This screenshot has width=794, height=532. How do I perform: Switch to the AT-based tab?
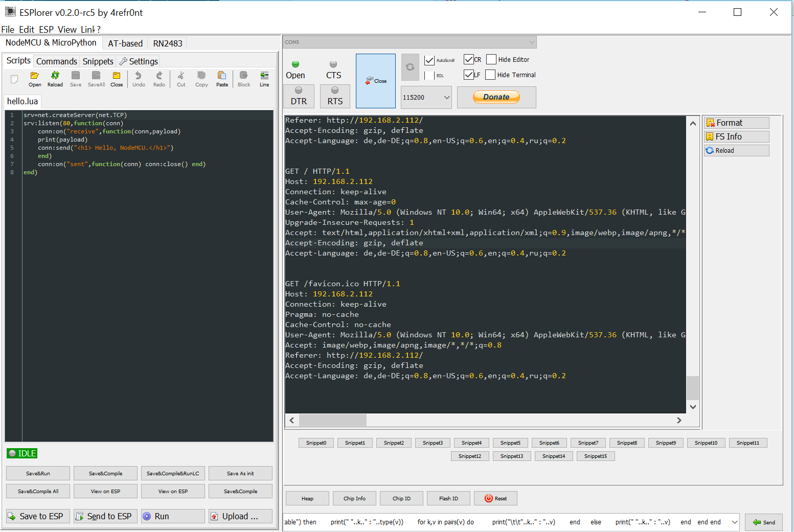(x=125, y=43)
